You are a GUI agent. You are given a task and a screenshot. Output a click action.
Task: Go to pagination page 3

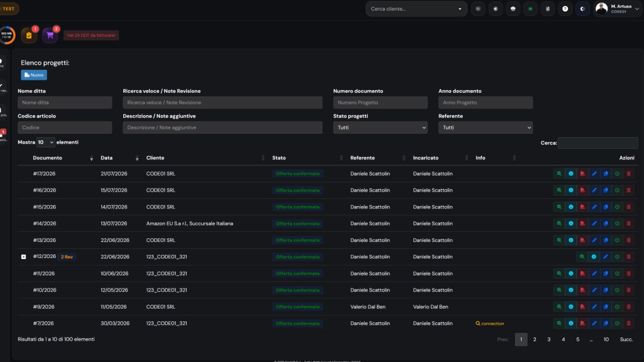(x=549, y=339)
